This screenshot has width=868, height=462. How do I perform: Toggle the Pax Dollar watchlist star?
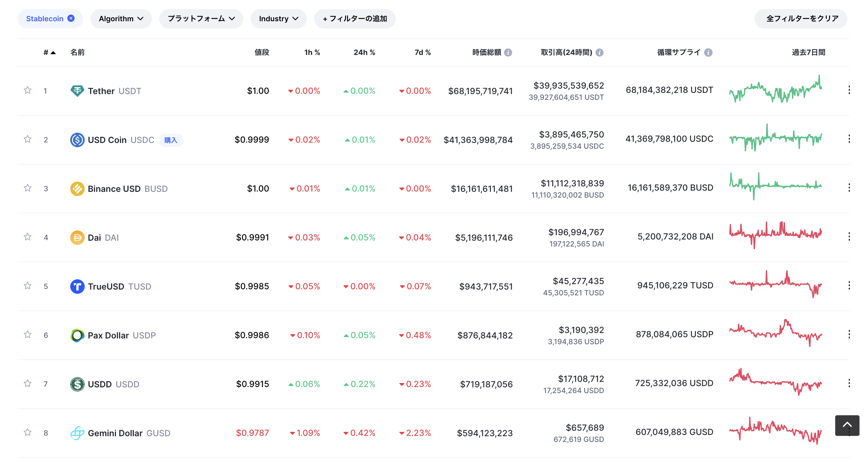point(28,335)
